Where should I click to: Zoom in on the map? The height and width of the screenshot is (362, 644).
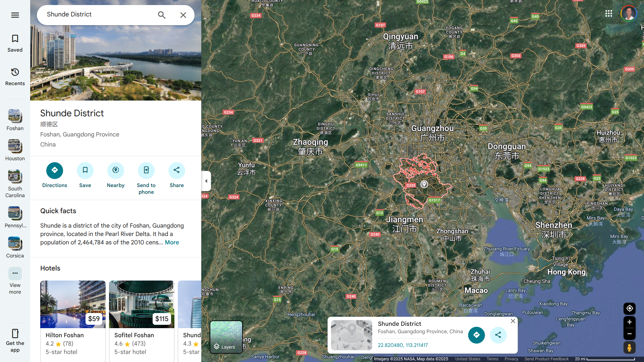point(629,322)
